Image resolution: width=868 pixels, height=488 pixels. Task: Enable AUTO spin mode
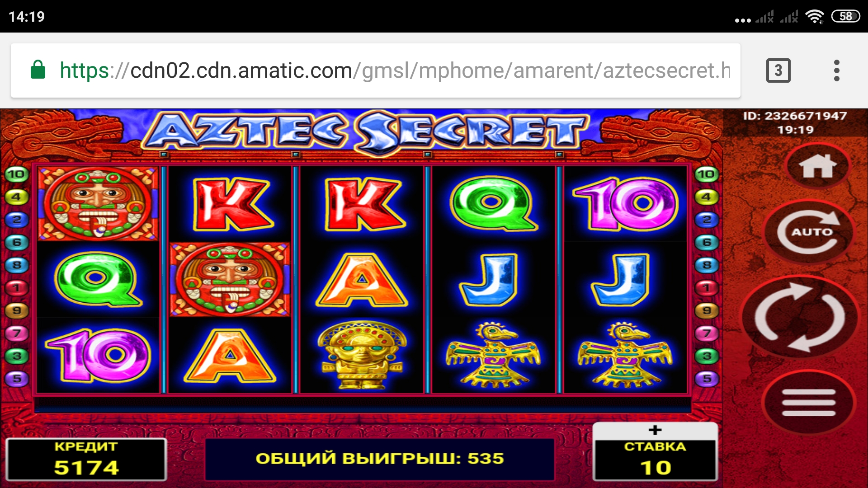click(x=809, y=233)
